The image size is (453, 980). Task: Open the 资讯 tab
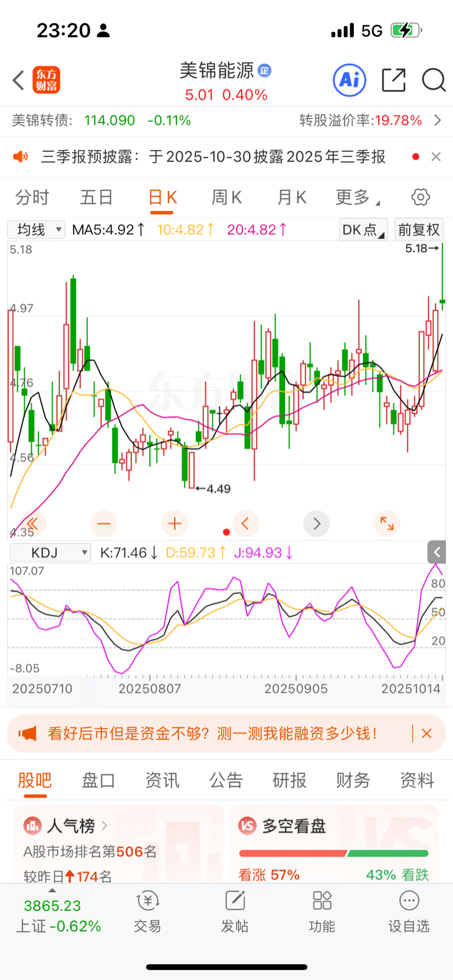pyautogui.click(x=162, y=780)
